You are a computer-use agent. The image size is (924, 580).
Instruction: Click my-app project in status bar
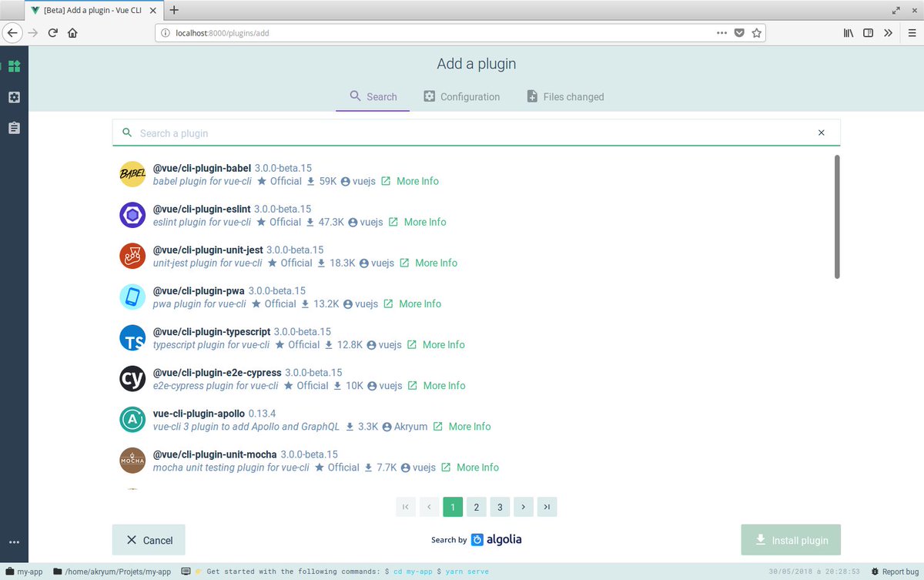24,572
